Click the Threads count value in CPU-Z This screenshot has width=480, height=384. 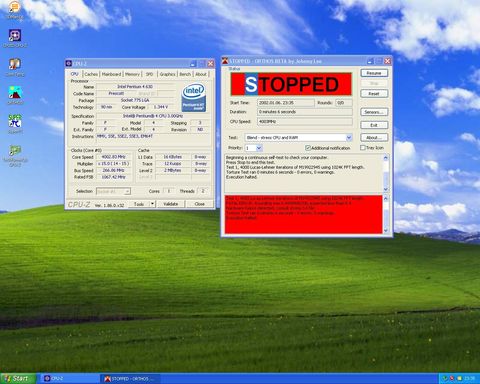pyautogui.click(x=203, y=191)
